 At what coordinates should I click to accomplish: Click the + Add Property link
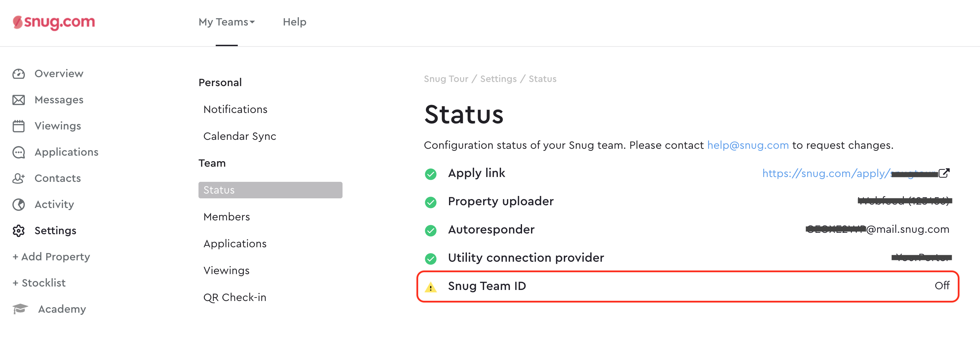click(x=51, y=257)
